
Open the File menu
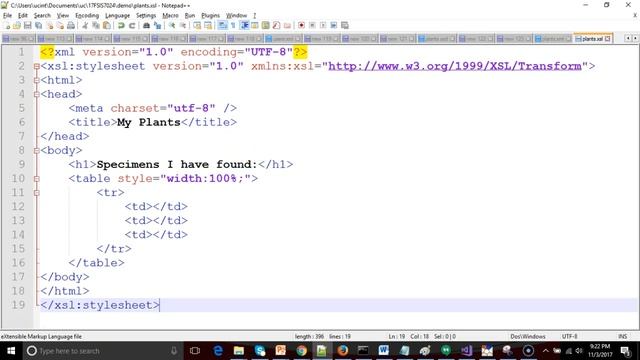click(7, 16)
